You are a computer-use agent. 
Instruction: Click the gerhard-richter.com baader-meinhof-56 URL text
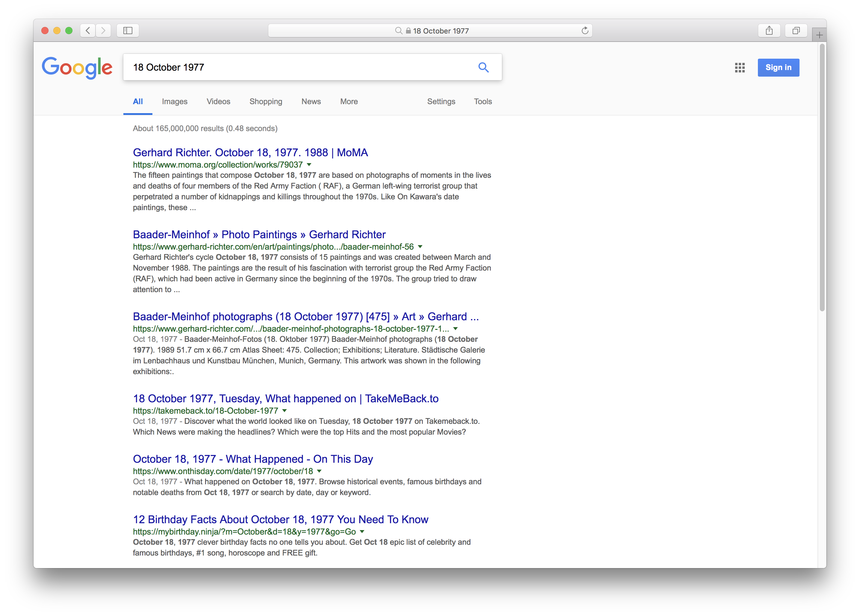click(273, 246)
